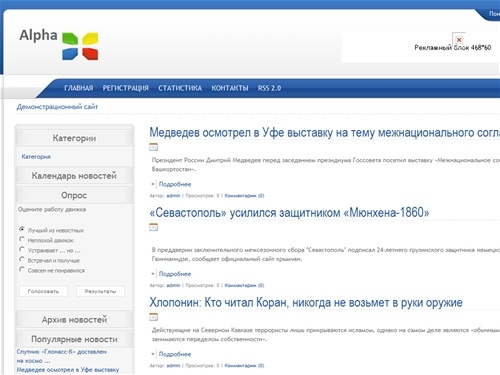
Task: Open headline «Севастополь» усилился защитником
Action: coord(289,213)
